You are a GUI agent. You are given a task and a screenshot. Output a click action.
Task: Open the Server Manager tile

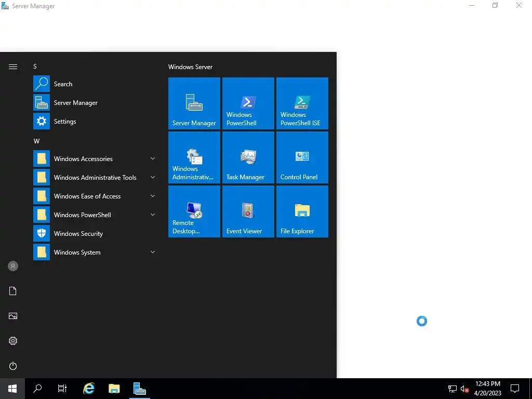[x=194, y=103]
